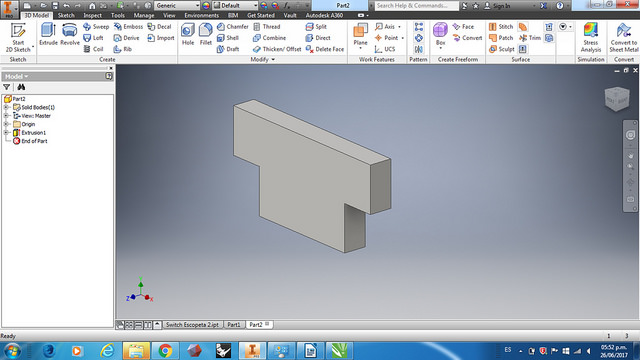Expand the Modify panel dropdown
640x360 pixels.
coord(262,60)
